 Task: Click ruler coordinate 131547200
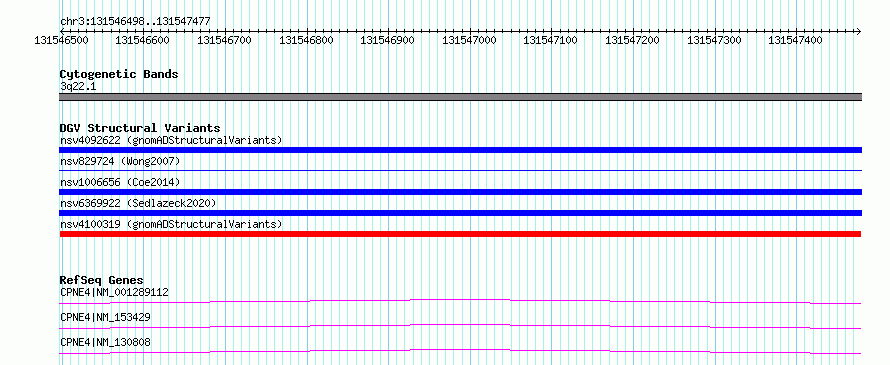pyautogui.click(x=633, y=40)
